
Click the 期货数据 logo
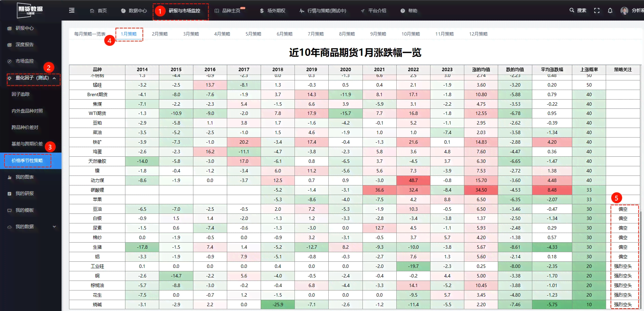point(30,10)
